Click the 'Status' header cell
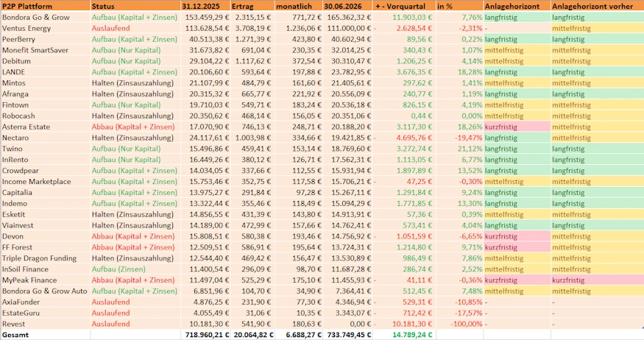 135,6
